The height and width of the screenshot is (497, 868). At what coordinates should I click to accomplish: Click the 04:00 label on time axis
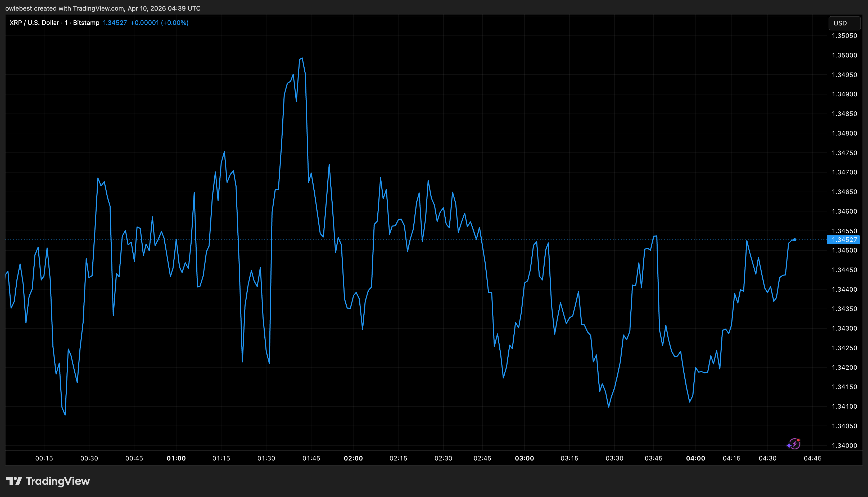(x=695, y=458)
